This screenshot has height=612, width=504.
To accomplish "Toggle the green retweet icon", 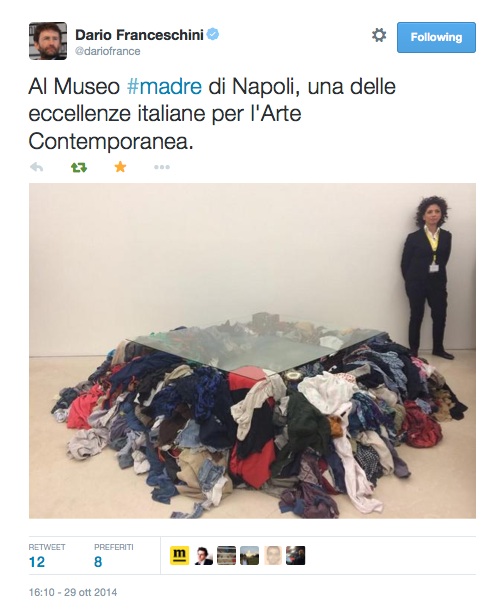I will (79, 167).
